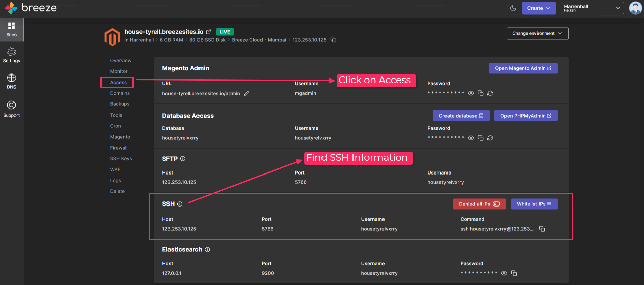Select Elasticsearch host 127.0.0.1
This screenshot has height=285, width=644.
tap(172, 273)
